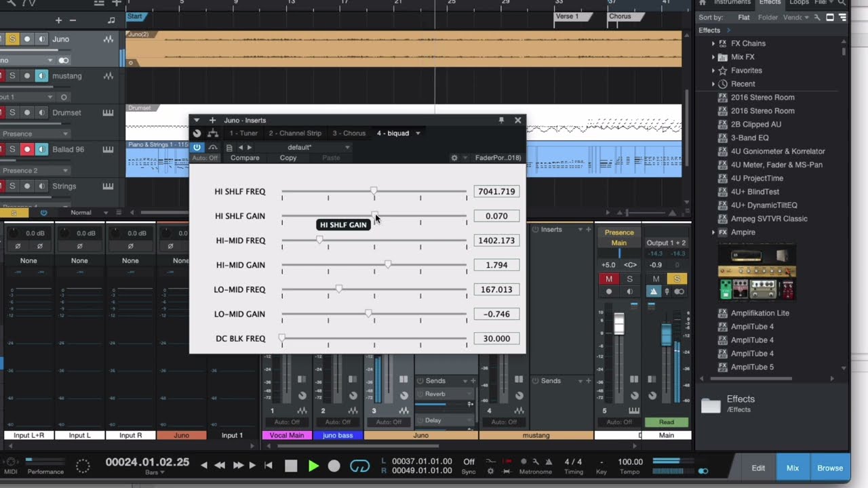Expand the FX Chains folder

click(x=713, y=43)
